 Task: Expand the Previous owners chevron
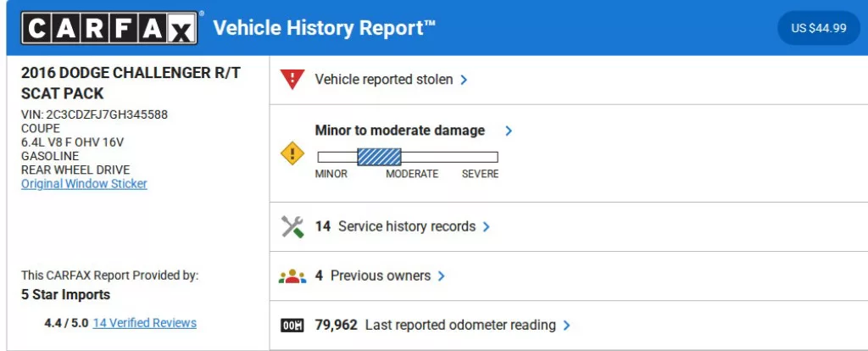point(442,276)
